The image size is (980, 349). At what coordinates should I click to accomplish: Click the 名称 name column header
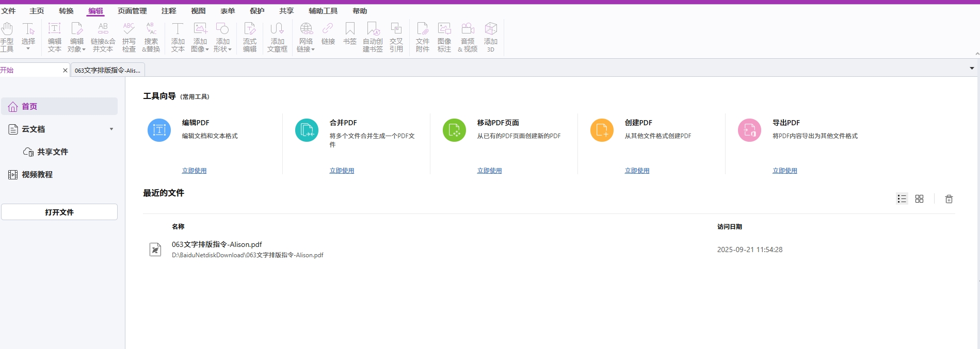click(x=178, y=227)
